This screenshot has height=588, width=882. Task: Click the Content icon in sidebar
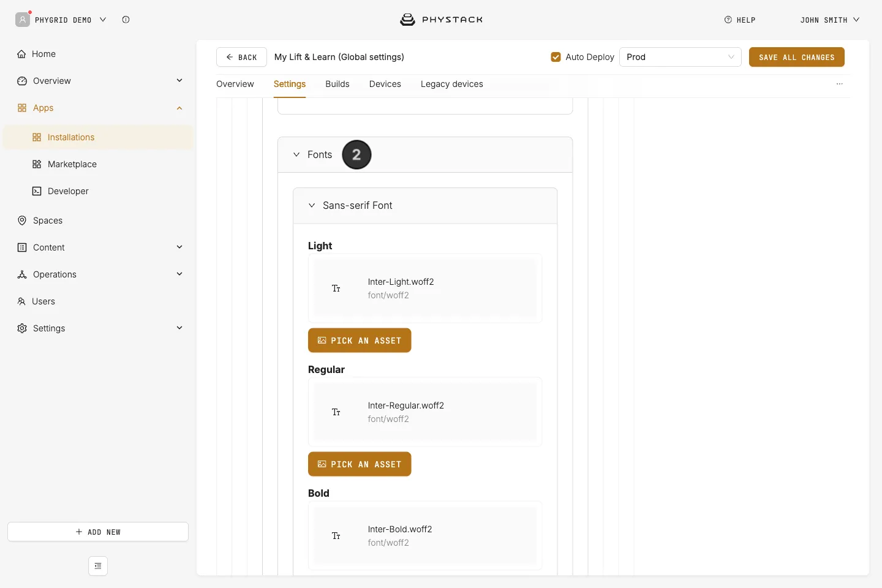pyautogui.click(x=22, y=247)
